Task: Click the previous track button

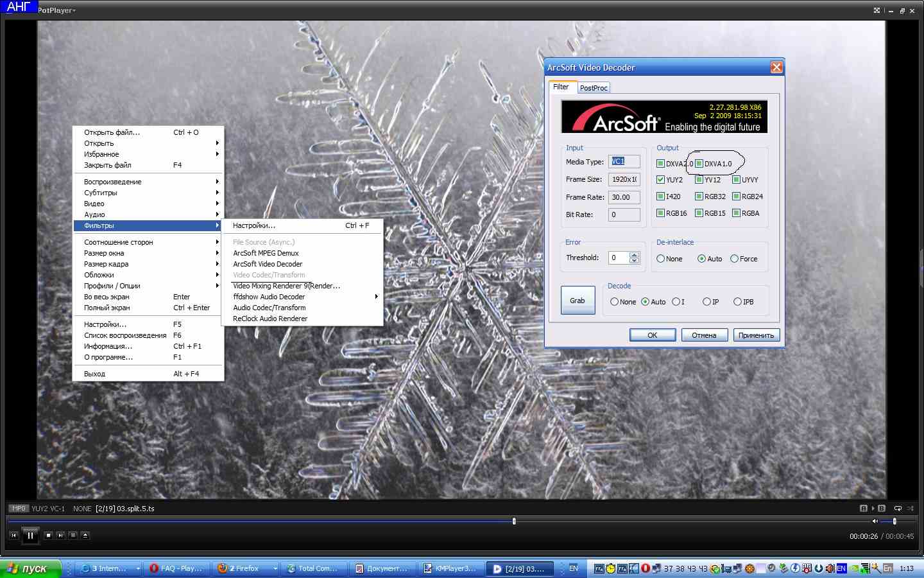Action: click(x=14, y=535)
